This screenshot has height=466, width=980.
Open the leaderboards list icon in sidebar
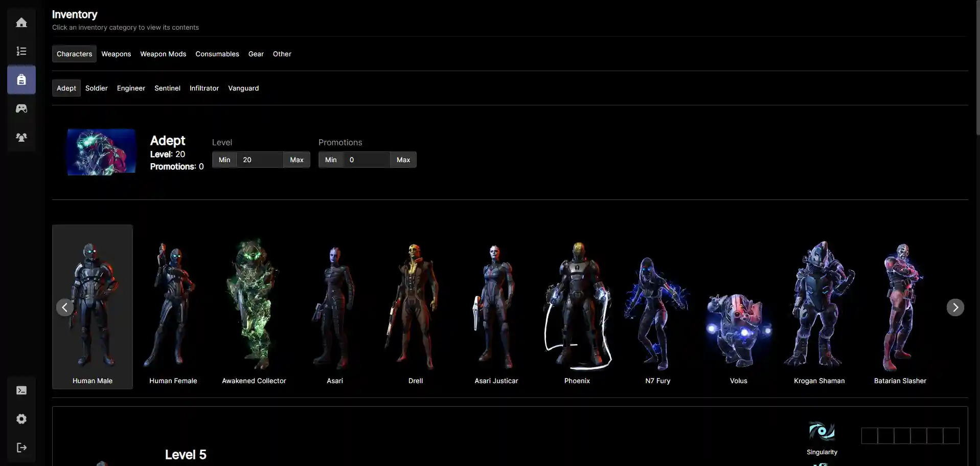(x=21, y=51)
